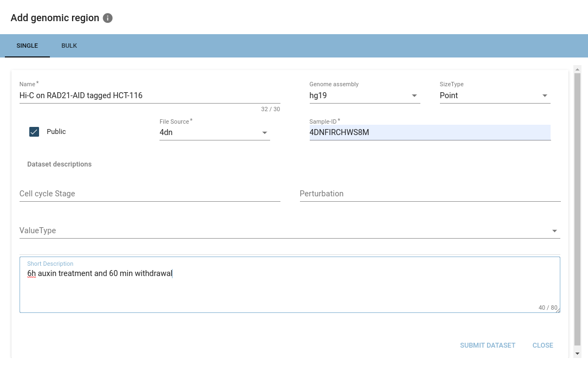The height and width of the screenshot is (365, 588).
Task: Click the info icon beside Add genomic region
Action: 107,18
